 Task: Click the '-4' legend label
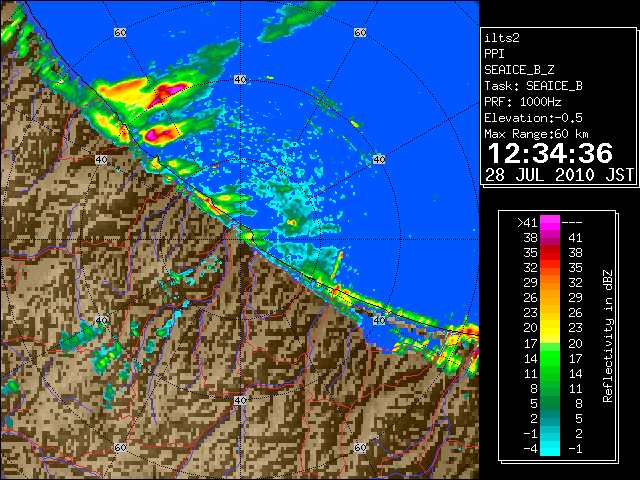pos(530,449)
